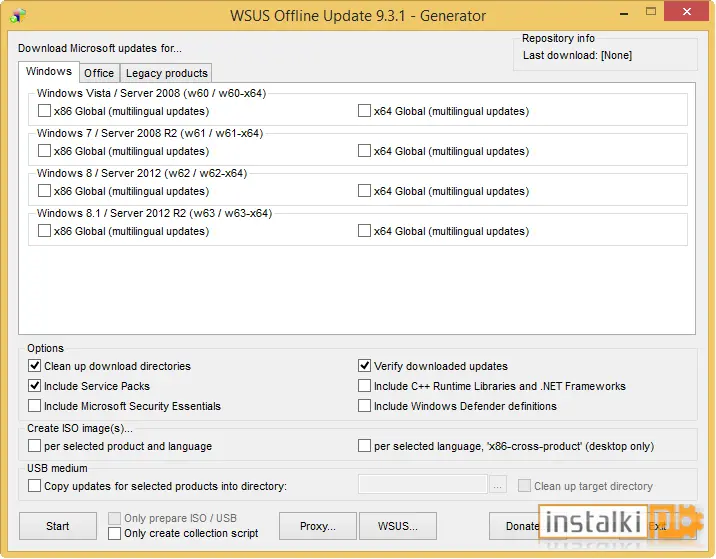Maximize the Generator window
The image size is (716, 559).
tap(651, 12)
